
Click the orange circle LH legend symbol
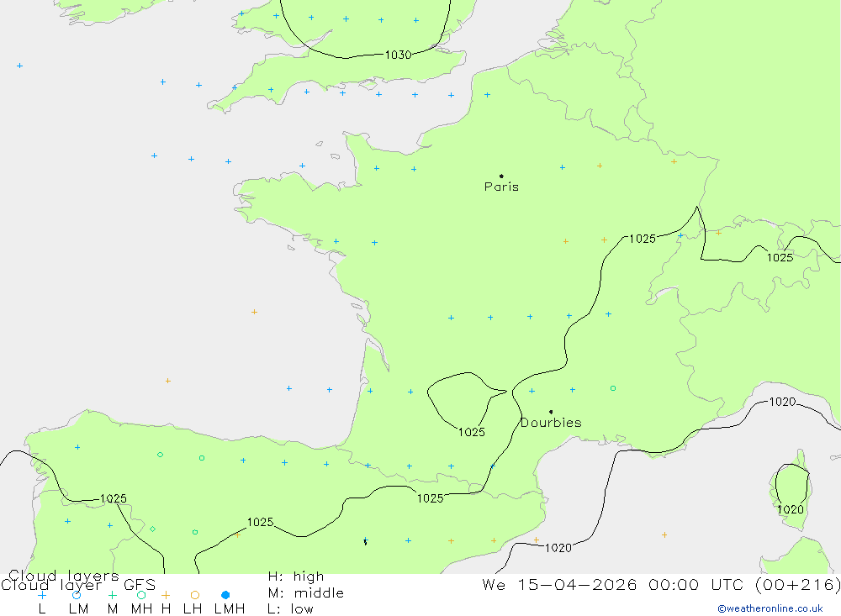pyautogui.click(x=195, y=595)
